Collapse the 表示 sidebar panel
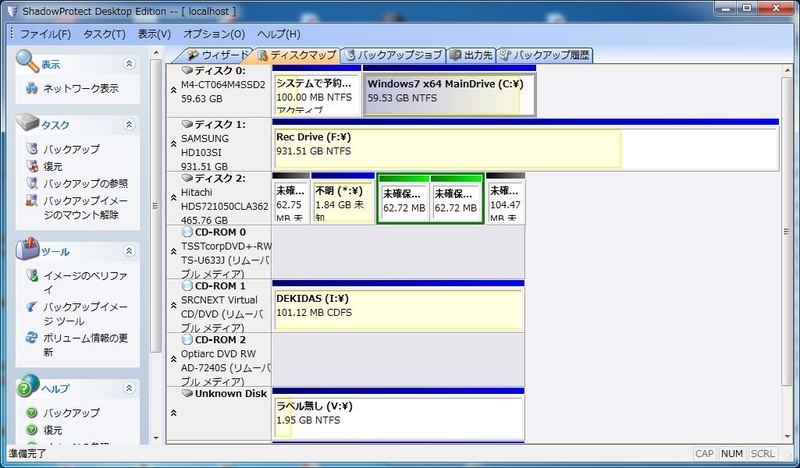 [129, 63]
